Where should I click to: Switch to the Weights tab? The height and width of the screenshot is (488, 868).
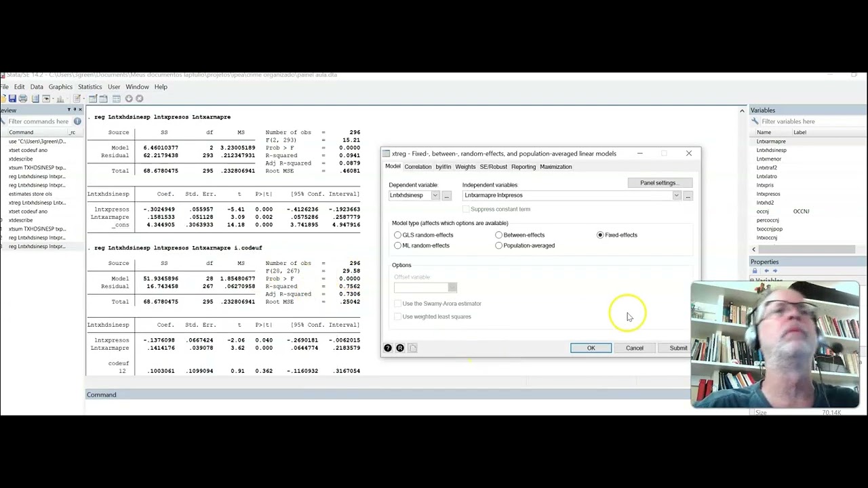(465, 167)
